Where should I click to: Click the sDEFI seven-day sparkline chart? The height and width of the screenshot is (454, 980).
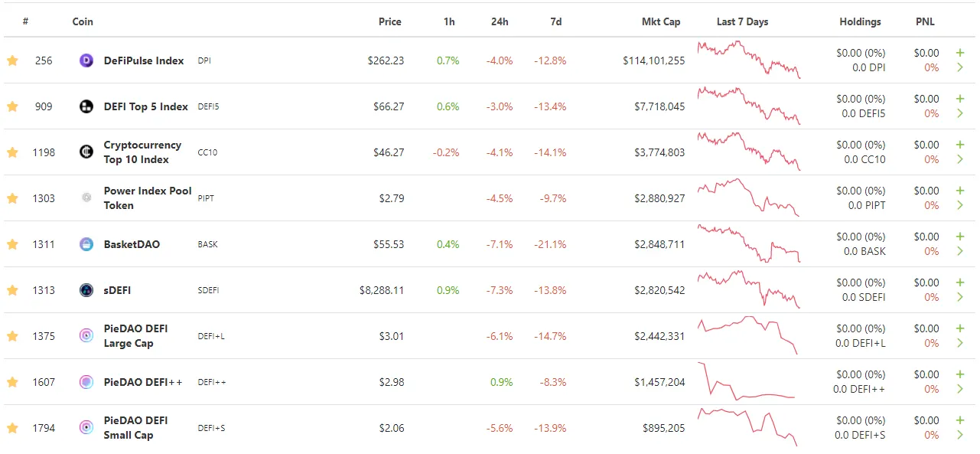pyautogui.click(x=747, y=290)
